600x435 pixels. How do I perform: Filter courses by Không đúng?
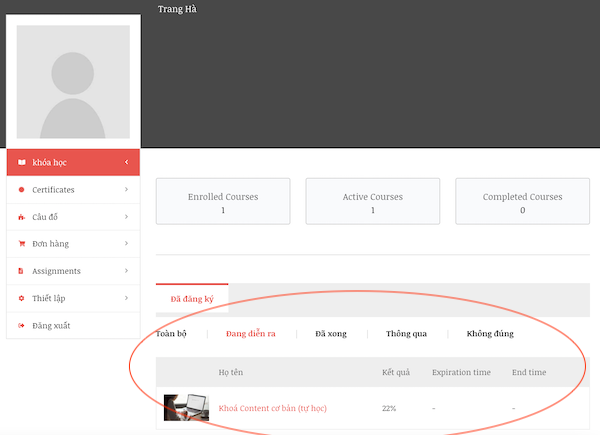(x=490, y=334)
